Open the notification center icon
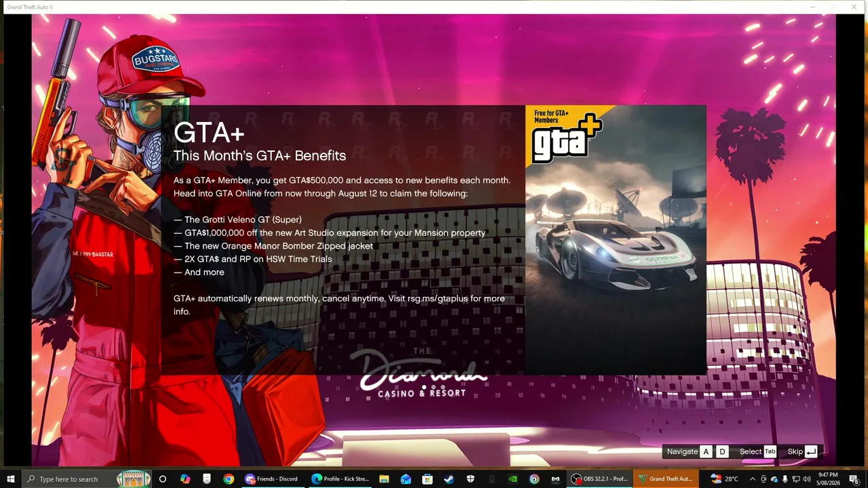This screenshot has width=868, height=488. click(854, 479)
